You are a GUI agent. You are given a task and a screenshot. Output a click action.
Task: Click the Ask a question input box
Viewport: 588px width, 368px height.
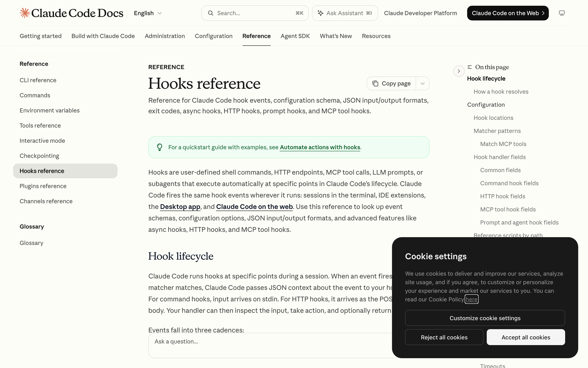[270, 345]
